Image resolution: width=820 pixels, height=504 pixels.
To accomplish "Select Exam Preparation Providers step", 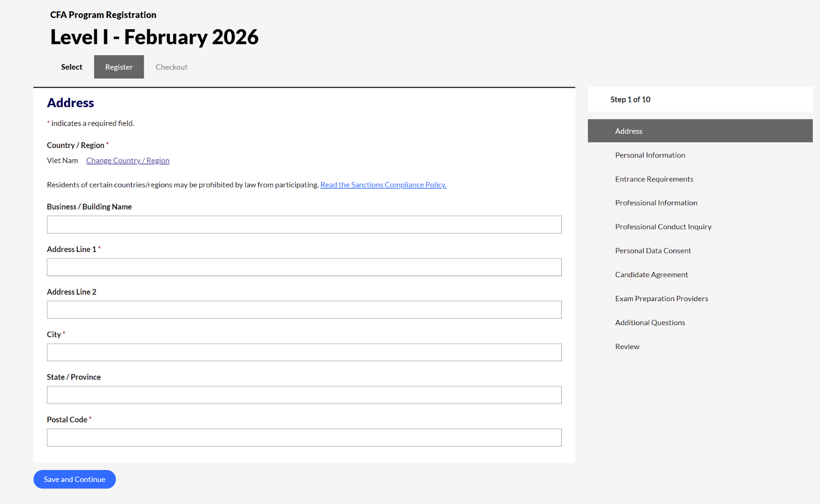I will pos(662,299).
